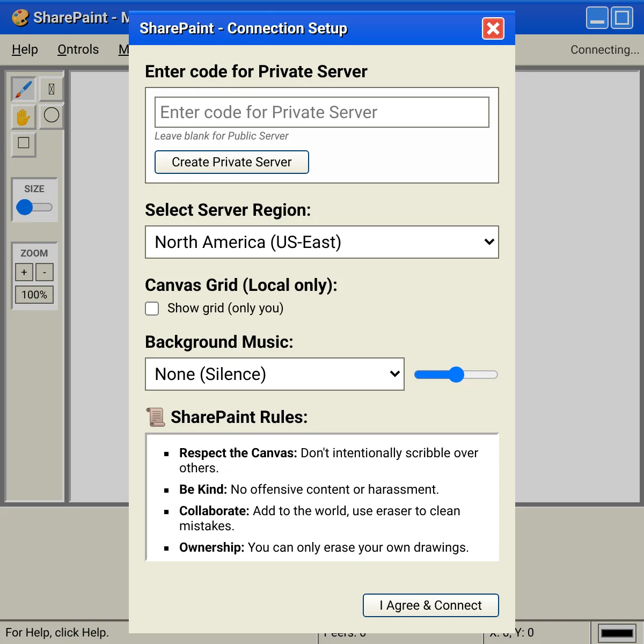The height and width of the screenshot is (644, 644).
Task: Click the Create Private Server button
Action: (x=232, y=162)
